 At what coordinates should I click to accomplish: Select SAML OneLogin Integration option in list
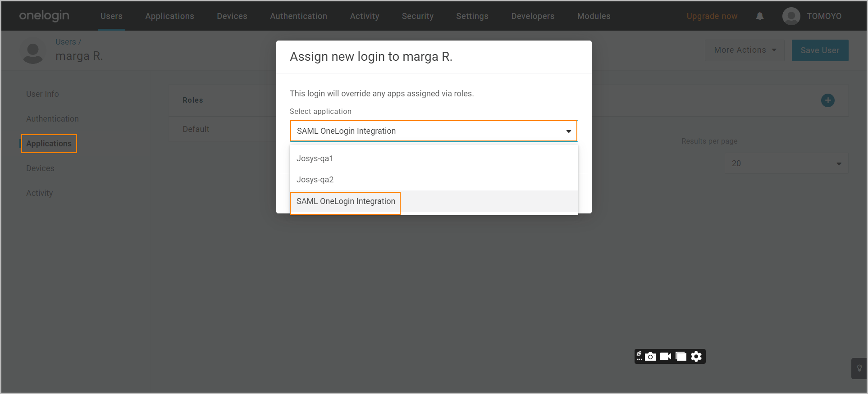point(434,201)
